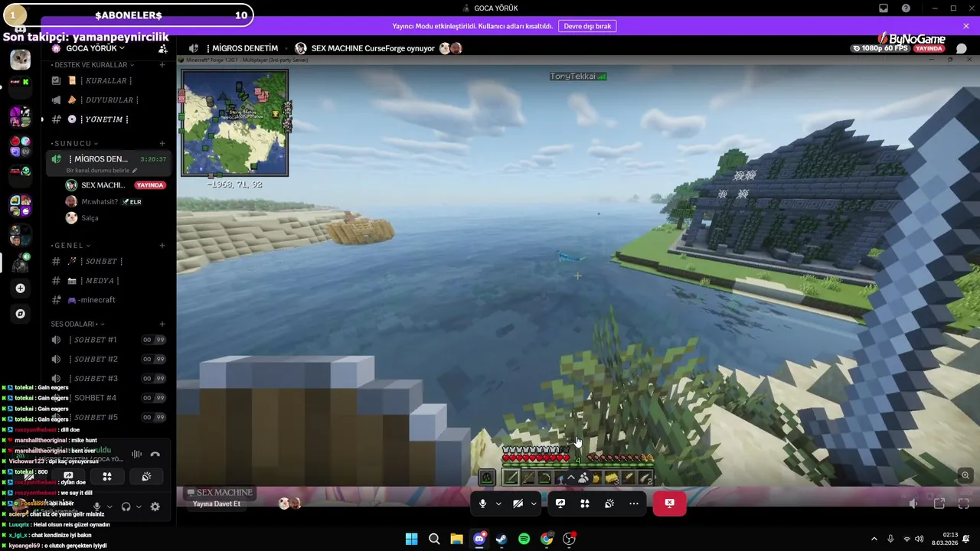
Task: Open the help question mark icon
Action: coord(906,8)
